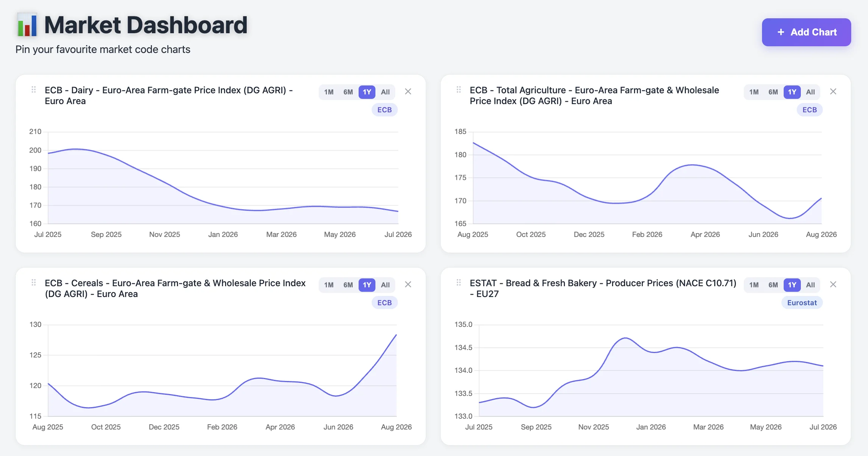Remove the Cereals chart using X icon
Image resolution: width=868 pixels, height=456 pixels.
coord(408,284)
